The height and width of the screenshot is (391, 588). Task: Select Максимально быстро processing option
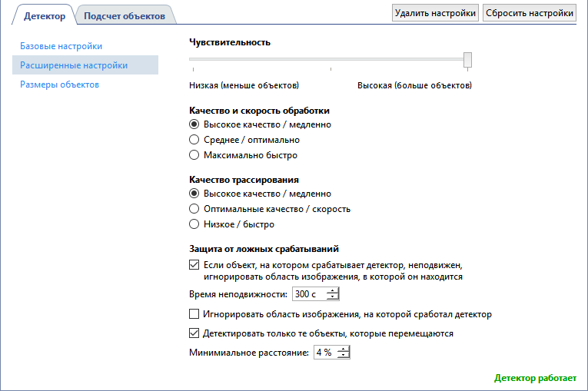[x=194, y=155]
